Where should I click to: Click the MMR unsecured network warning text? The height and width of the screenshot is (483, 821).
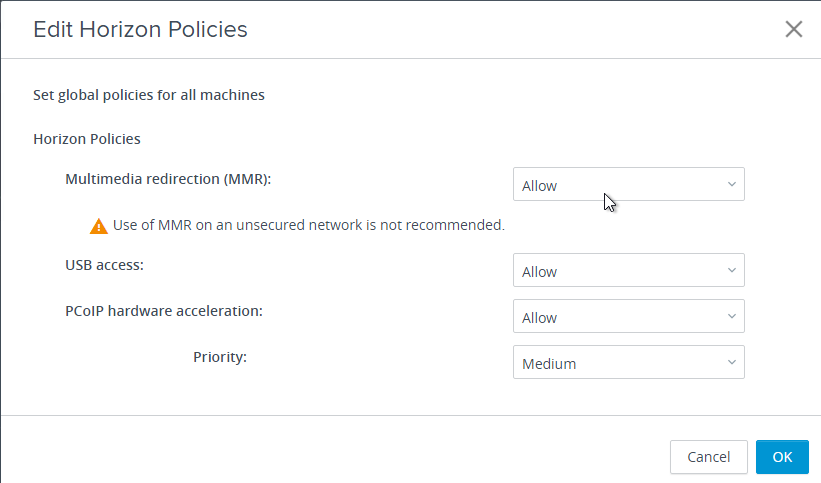(309, 225)
